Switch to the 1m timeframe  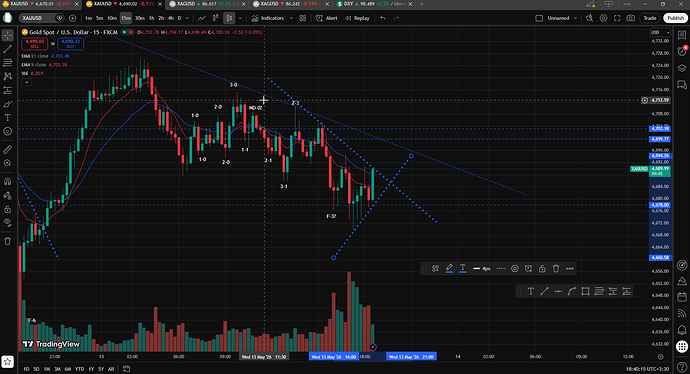pos(88,18)
